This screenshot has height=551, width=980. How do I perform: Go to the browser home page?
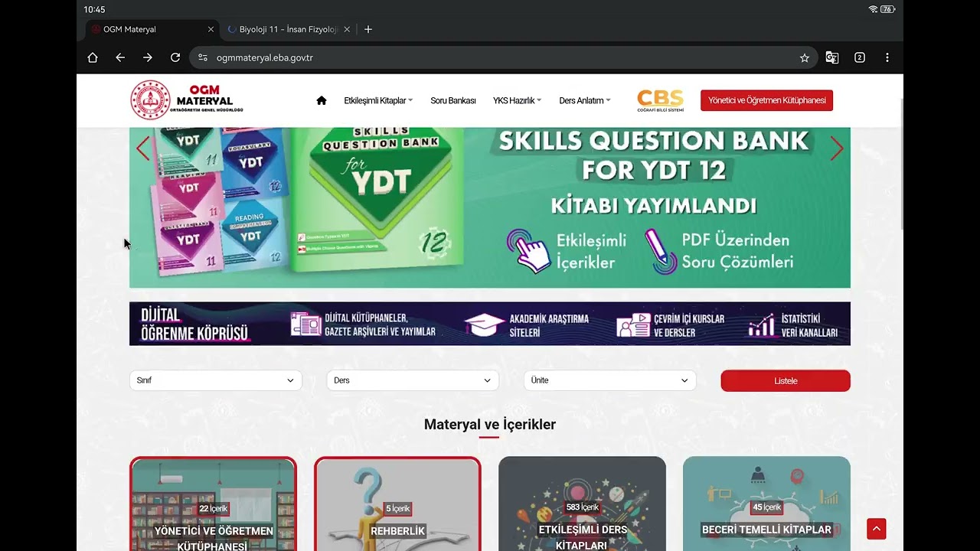[93, 57]
